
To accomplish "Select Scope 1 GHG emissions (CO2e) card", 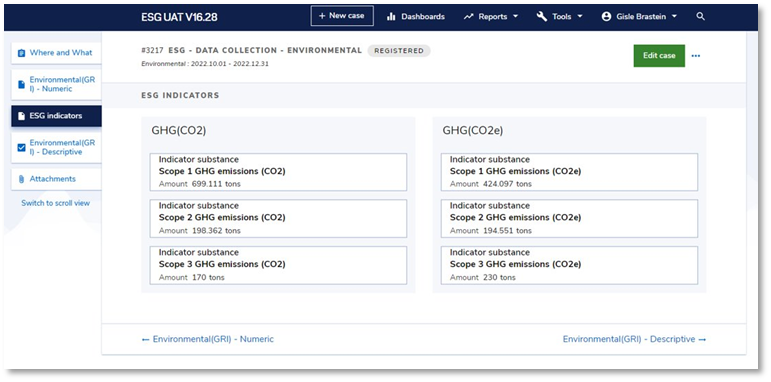I will point(569,172).
